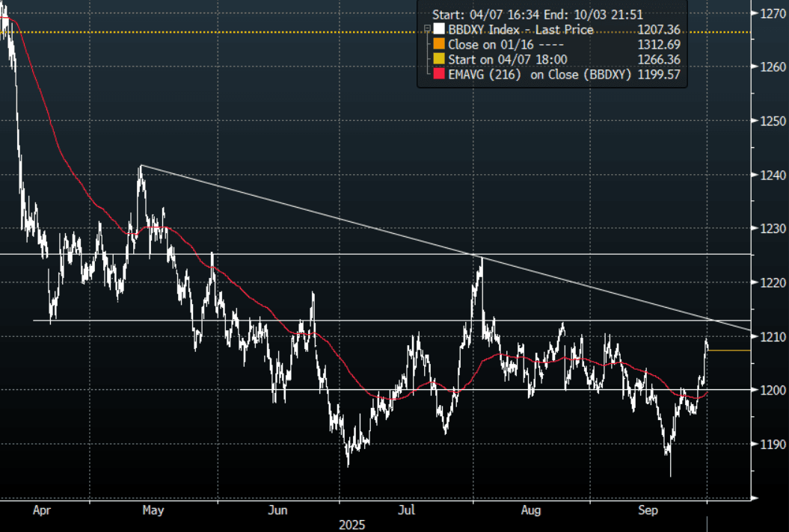
Task: Select the descending white trendline from May peak
Action: pyautogui.click(x=446, y=247)
